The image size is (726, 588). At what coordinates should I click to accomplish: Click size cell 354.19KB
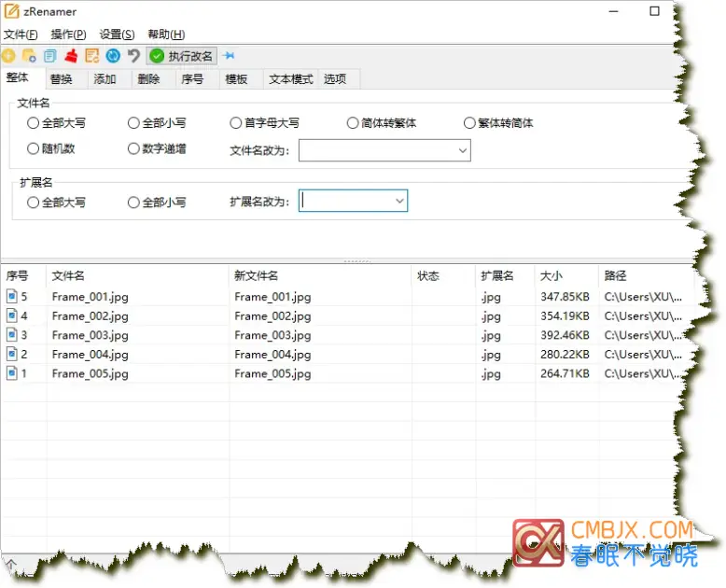(x=565, y=315)
